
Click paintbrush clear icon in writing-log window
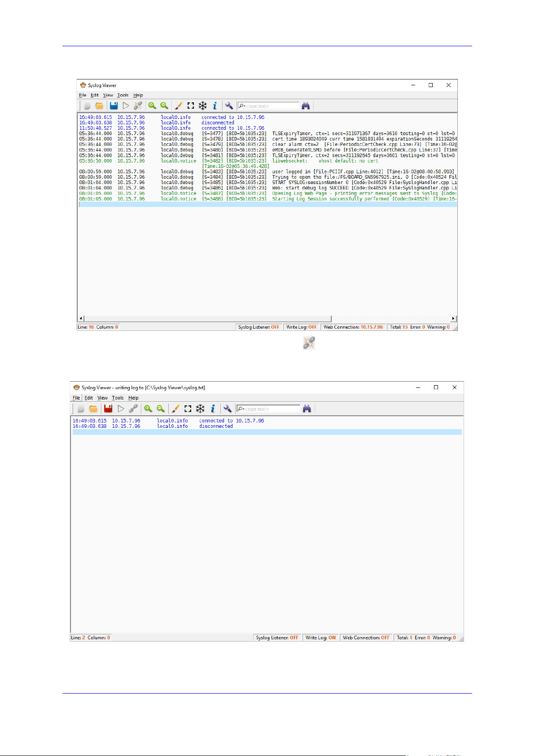[x=175, y=409]
